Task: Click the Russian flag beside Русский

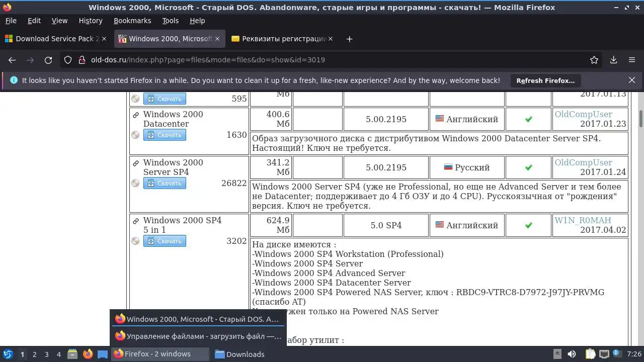Action: pyautogui.click(x=448, y=167)
